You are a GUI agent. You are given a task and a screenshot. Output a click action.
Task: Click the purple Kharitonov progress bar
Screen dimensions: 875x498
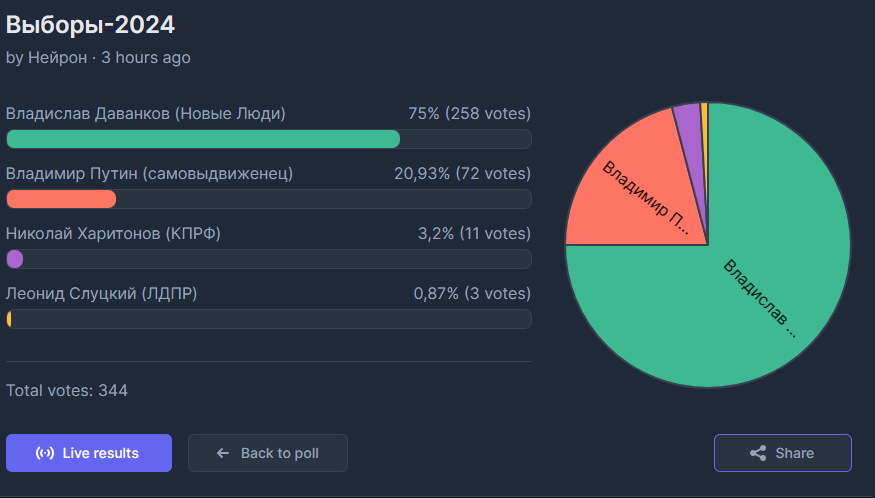(x=15, y=259)
